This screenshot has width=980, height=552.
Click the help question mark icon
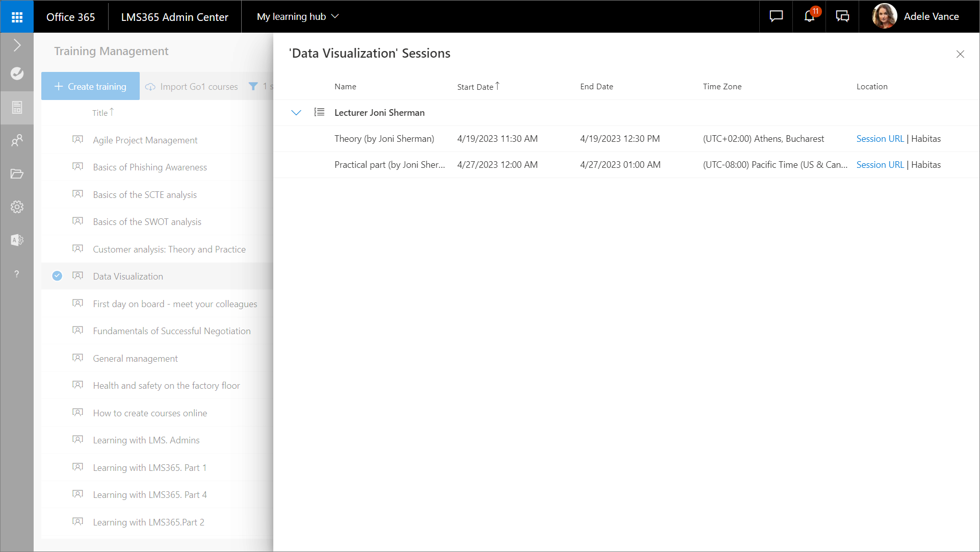(x=17, y=274)
